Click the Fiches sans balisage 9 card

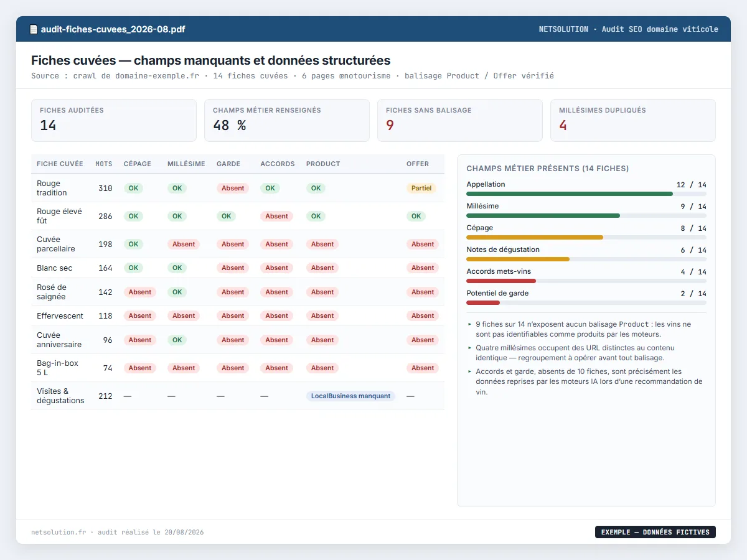pos(460,121)
